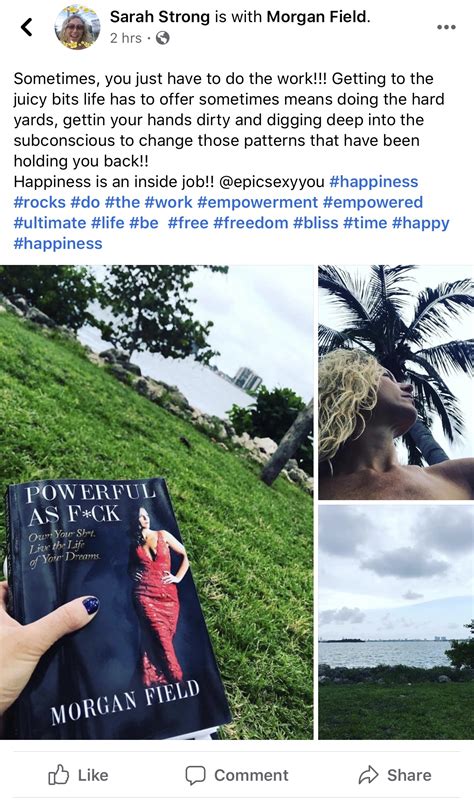Tap the #empowered hashtag
The image size is (474, 801).
pos(373,202)
